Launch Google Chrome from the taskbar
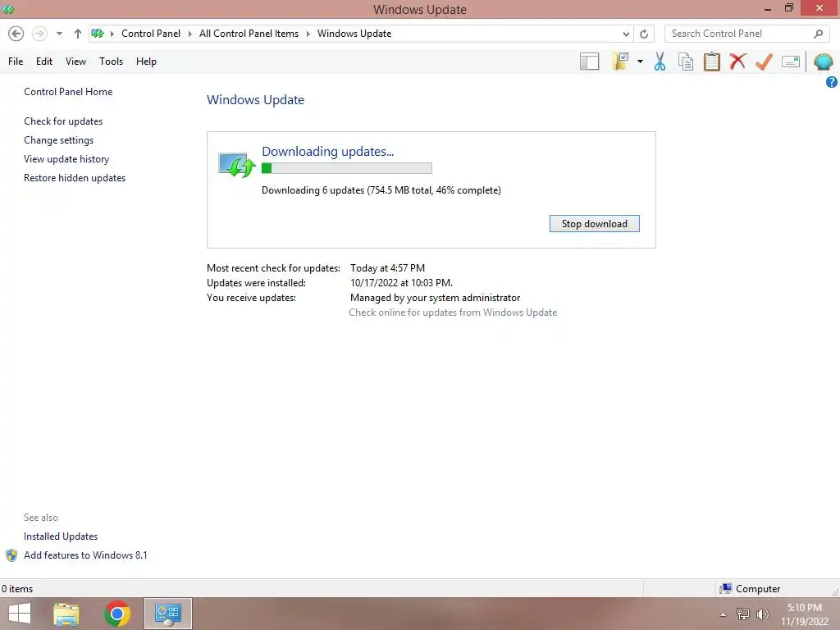Screen dimensions: 840x630 click(117, 614)
